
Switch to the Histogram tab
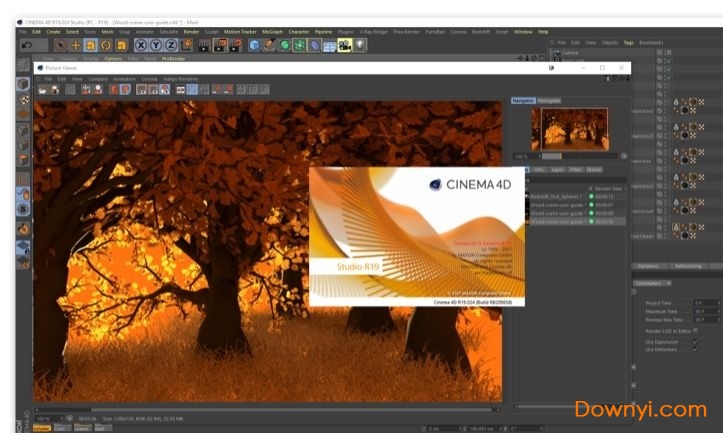click(549, 101)
